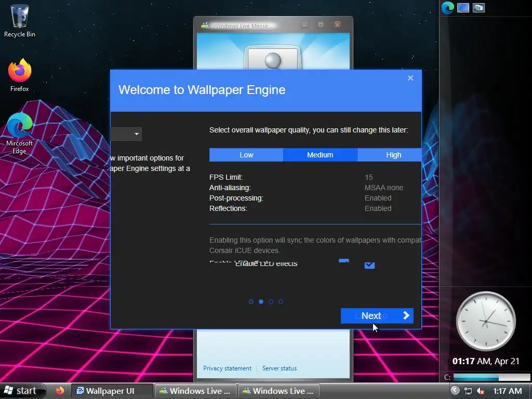Maximize the Windows Live Messenger window
Image resolution: width=532 pixels, height=399 pixels.
tap(321, 25)
